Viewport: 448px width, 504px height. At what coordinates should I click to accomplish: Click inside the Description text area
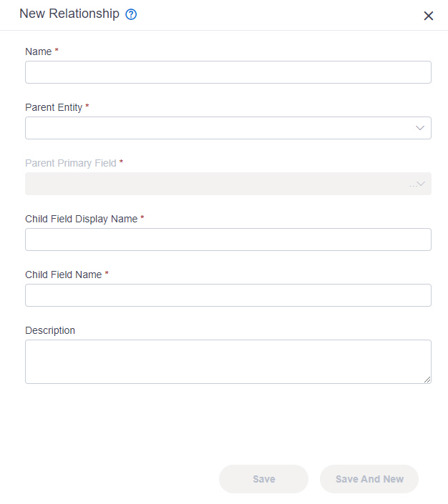[228, 362]
